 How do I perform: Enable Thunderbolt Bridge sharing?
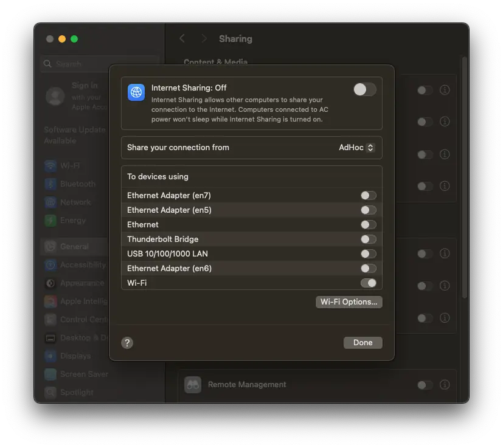point(368,240)
